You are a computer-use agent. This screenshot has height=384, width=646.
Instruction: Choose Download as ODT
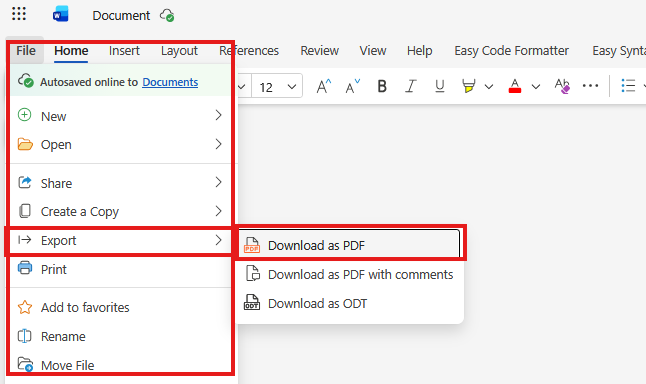[x=350, y=303]
